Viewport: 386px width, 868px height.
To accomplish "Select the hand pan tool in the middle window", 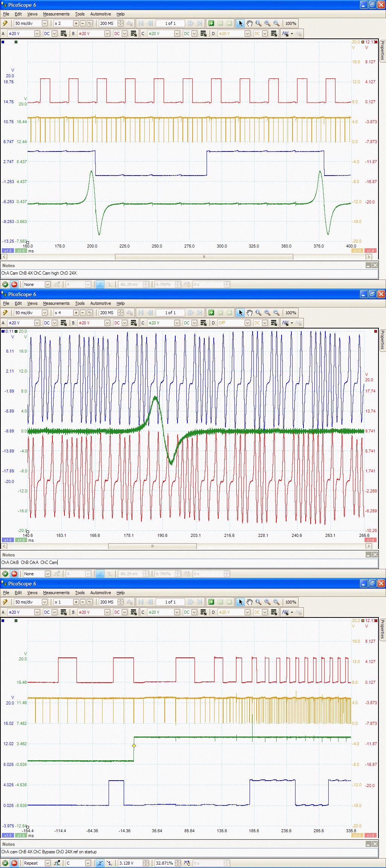I will pyautogui.click(x=250, y=313).
